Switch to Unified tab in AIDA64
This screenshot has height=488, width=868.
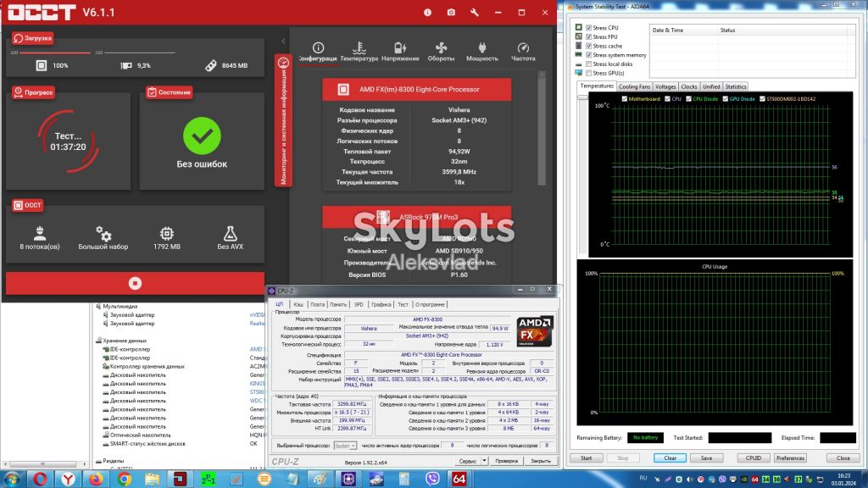711,87
